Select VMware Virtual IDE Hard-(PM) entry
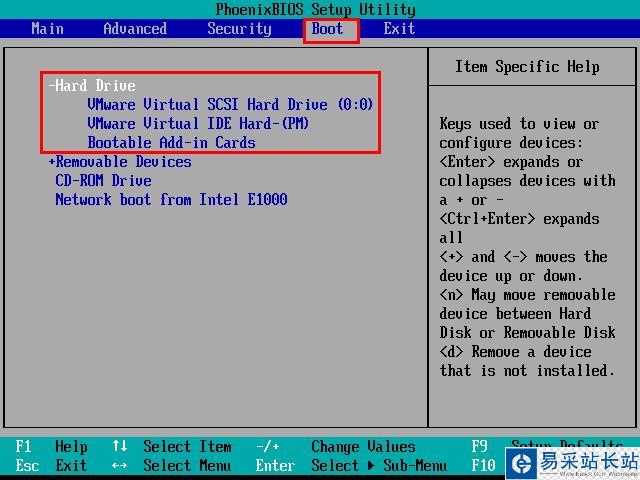The image size is (640, 480). [198, 123]
